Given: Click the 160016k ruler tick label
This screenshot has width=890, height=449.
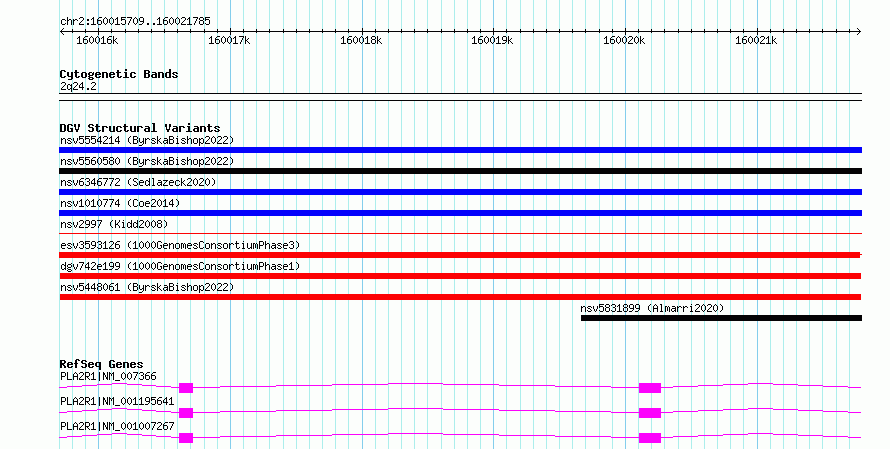Looking at the screenshot, I should 97,40.
